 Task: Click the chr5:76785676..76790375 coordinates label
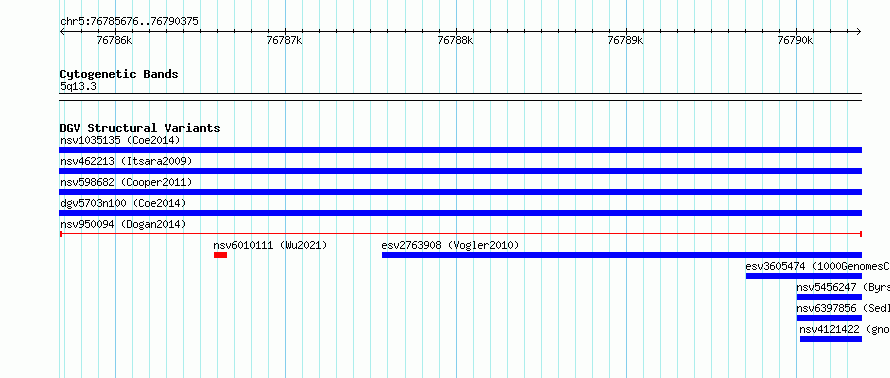click(129, 22)
